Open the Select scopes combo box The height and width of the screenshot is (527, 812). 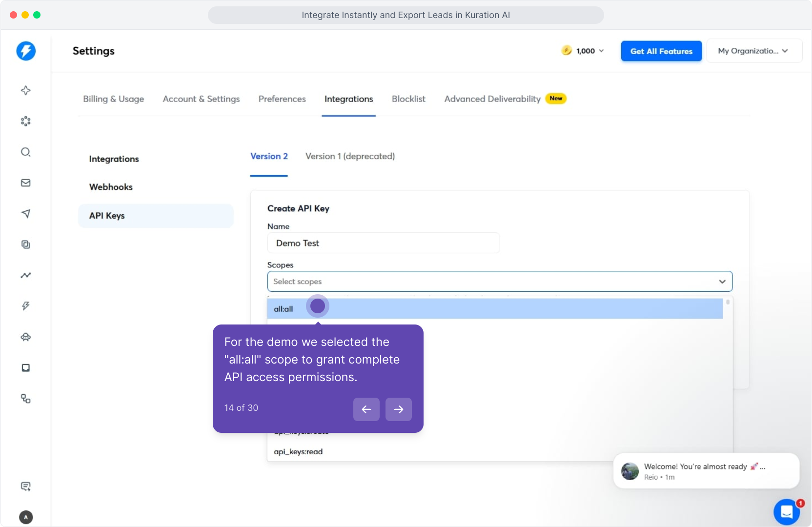click(x=500, y=282)
